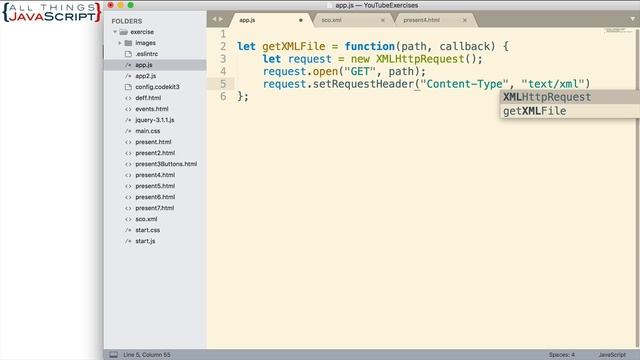The image size is (640, 360).
Task: Click the code icon beside events.html
Action: [128, 109]
